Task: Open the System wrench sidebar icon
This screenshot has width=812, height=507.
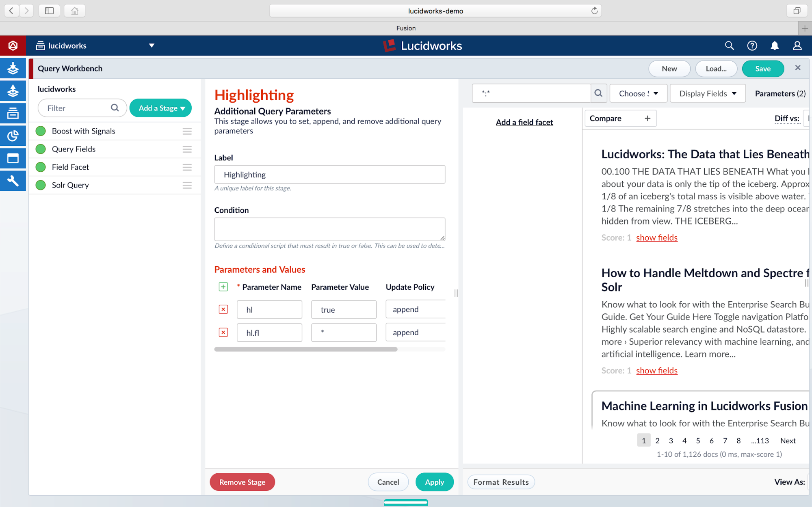Action: click(x=13, y=181)
